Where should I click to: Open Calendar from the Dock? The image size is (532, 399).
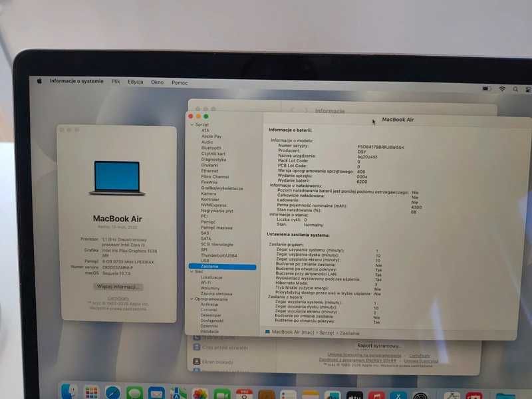coord(244,395)
